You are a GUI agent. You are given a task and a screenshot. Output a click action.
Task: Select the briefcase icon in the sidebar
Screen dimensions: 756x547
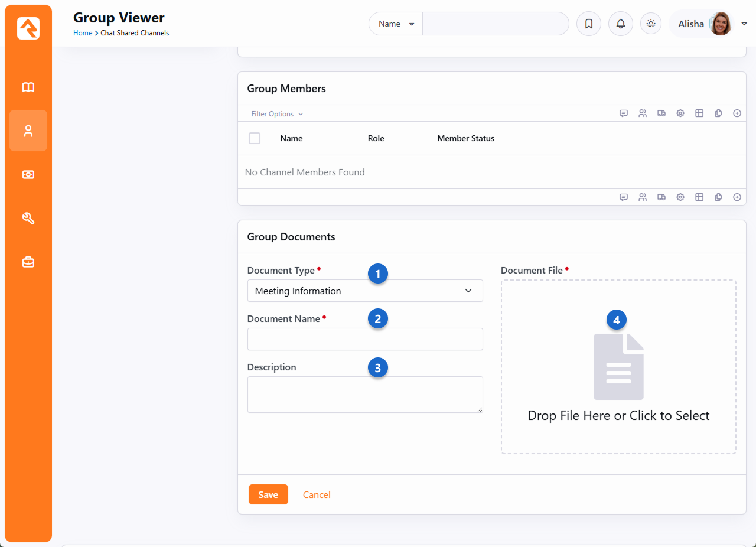(28, 262)
